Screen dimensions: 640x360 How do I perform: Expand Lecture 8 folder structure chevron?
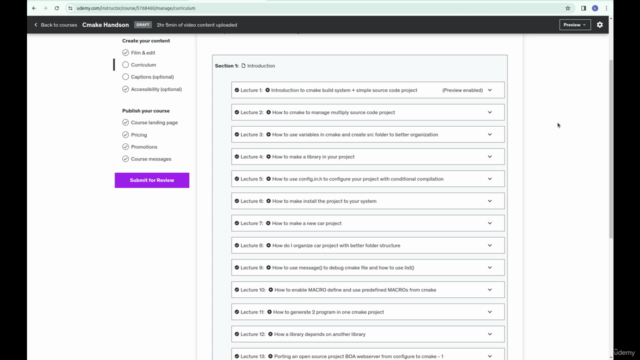[x=490, y=245]
